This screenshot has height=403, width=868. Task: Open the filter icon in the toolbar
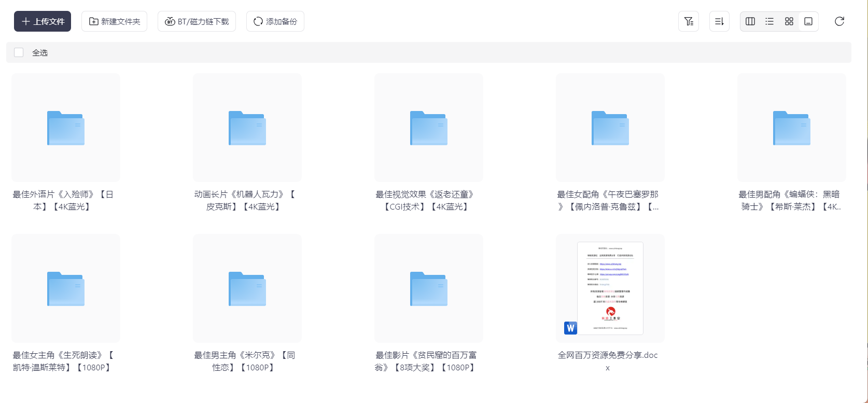689,21
